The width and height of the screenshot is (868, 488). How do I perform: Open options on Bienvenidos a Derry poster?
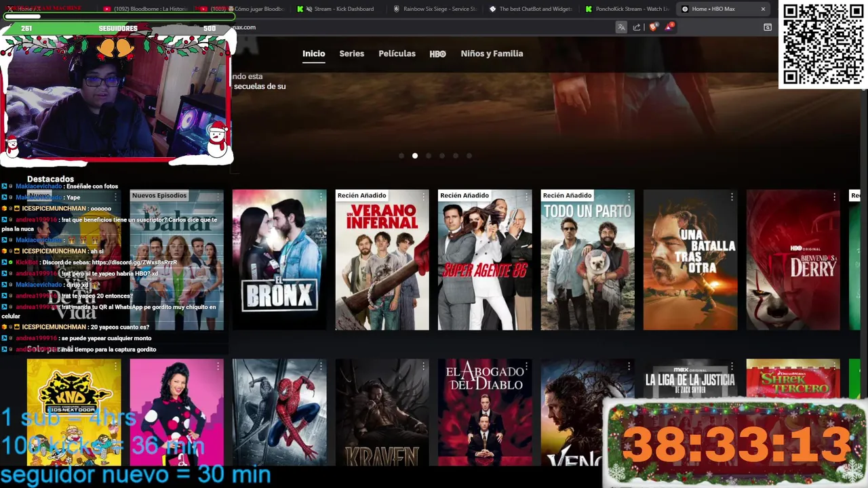(x=835, y=197)
